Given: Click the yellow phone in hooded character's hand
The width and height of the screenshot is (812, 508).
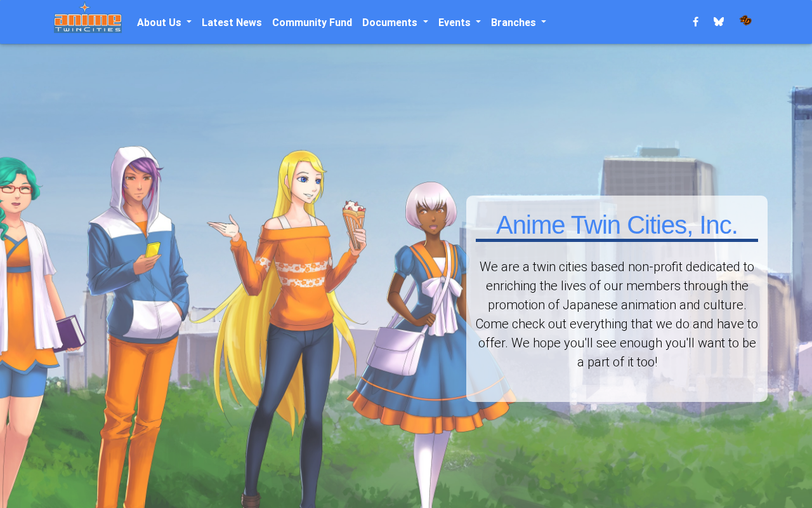Looking at the screenshot, I should click(x=152, y=250).
